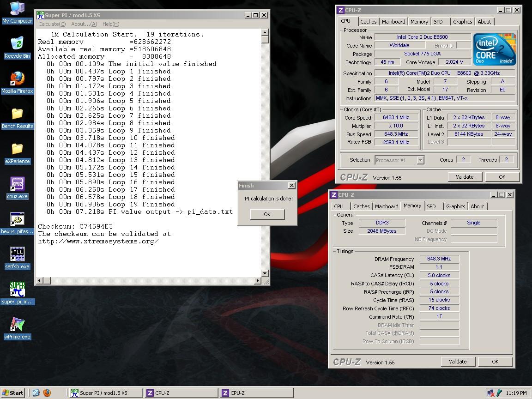Switch to Memory tab in top CPU-Z

(419, 22)
